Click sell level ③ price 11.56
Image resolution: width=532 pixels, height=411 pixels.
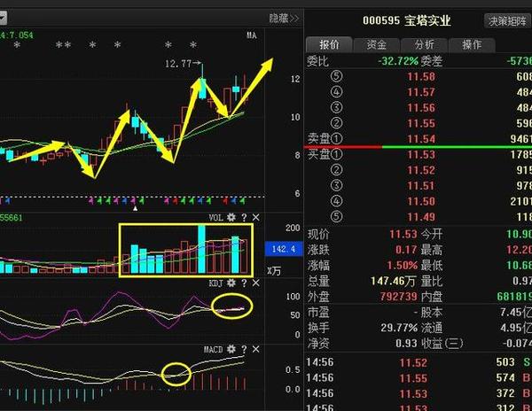coord(421,108)
